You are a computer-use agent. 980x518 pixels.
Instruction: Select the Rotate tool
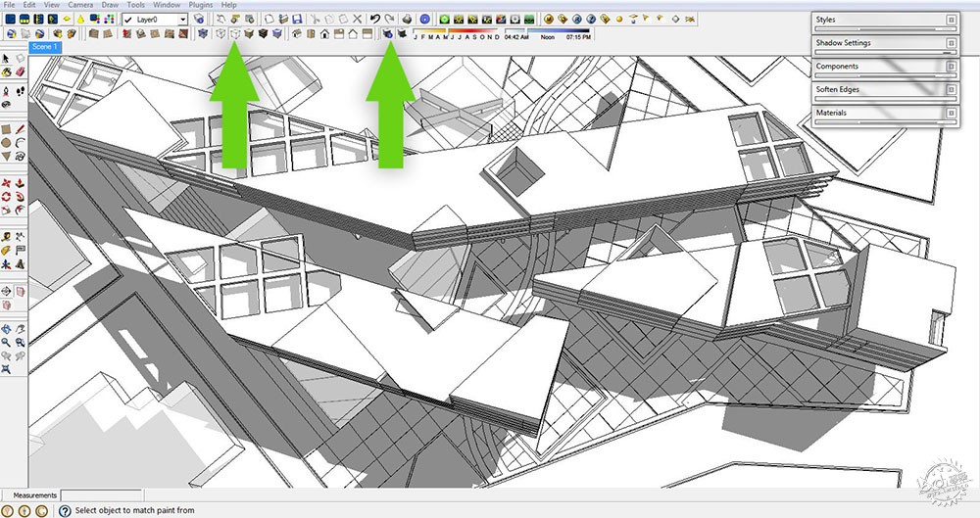pos(6,197)
